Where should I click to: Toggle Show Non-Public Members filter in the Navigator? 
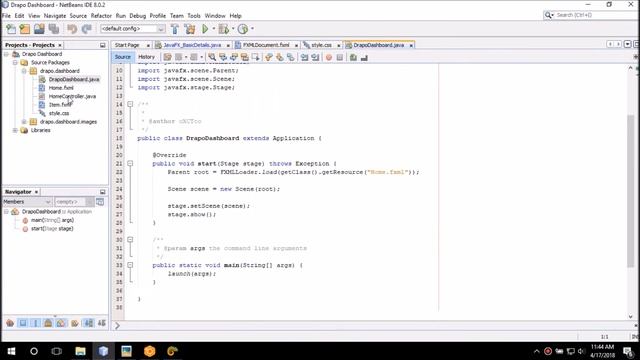coord(48,323)
